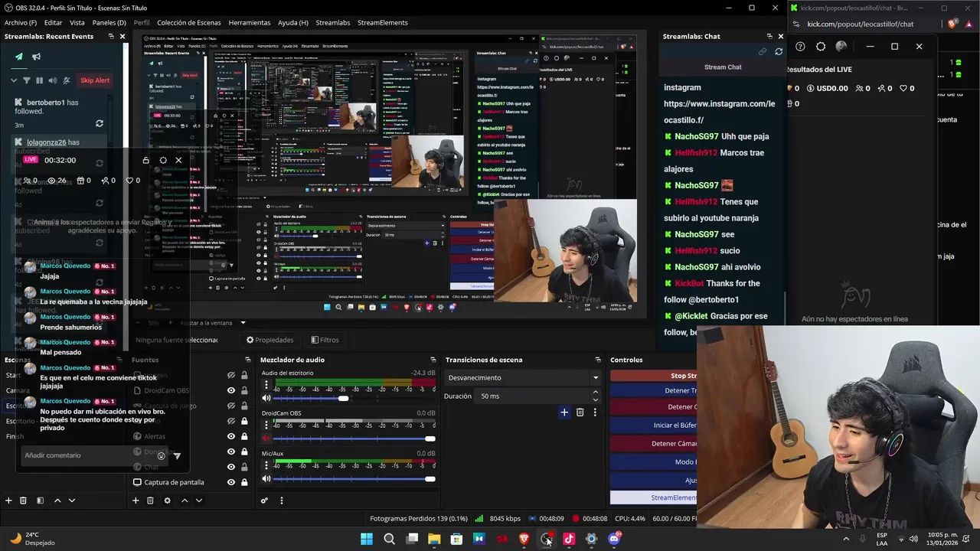Expand chevron in Recent Events toolbar
The image size is (980, 551).
(x=14, y=80)
